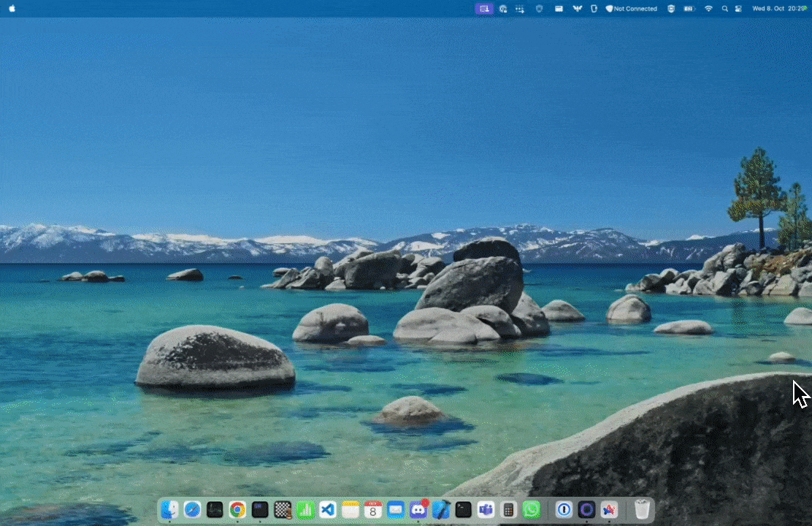This screenshot has width=812, height=526.
Task: Open the Chess app in the Dock
Action: 283,509
